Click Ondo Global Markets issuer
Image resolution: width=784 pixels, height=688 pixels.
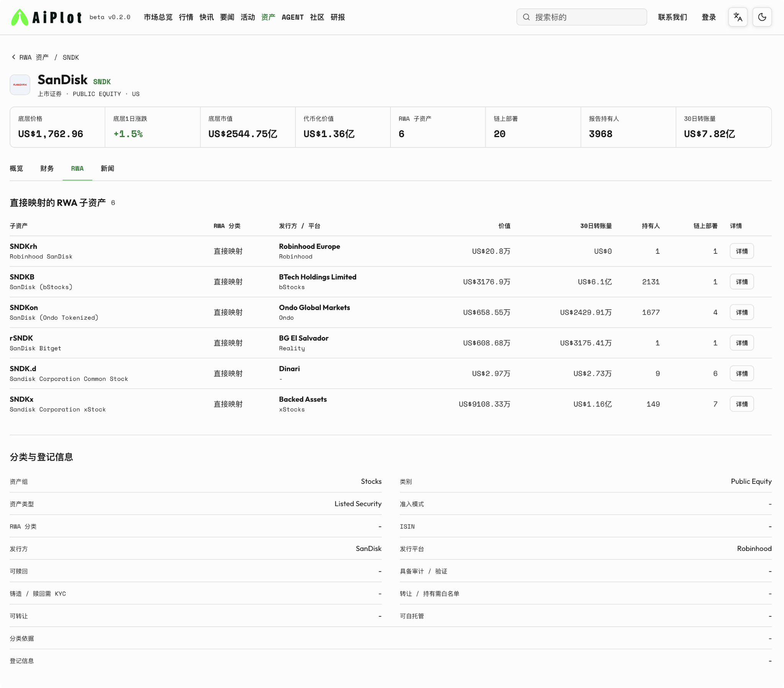pos(315,308)
